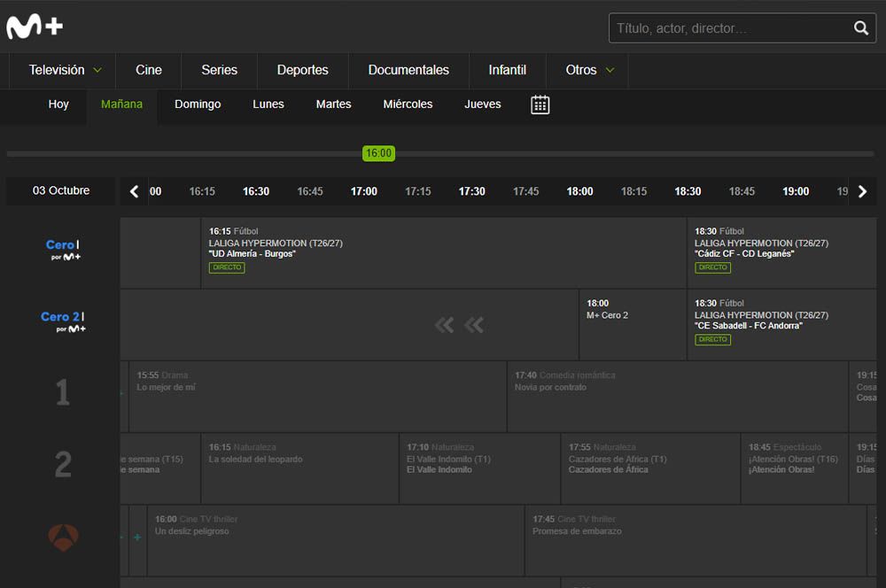Open the Deportes section
Viewport: 886px width, 588px height.
pos(302,70)
